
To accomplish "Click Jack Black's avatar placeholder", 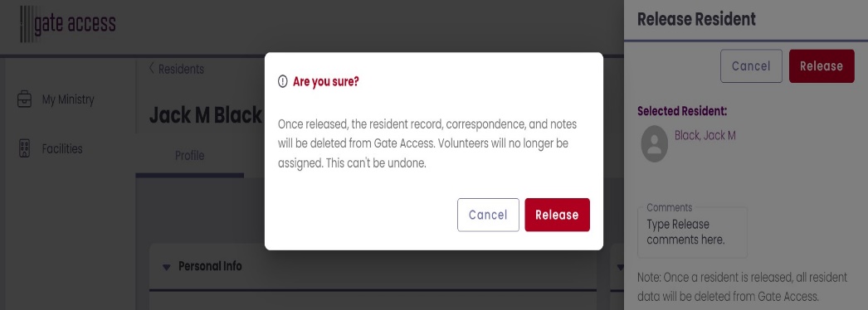I will (x=655, y=143).
